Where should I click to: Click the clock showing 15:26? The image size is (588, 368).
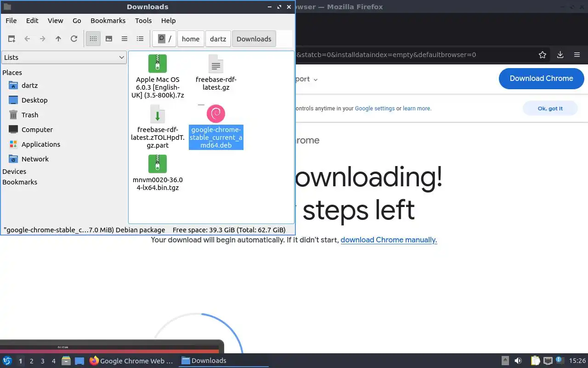577,361
